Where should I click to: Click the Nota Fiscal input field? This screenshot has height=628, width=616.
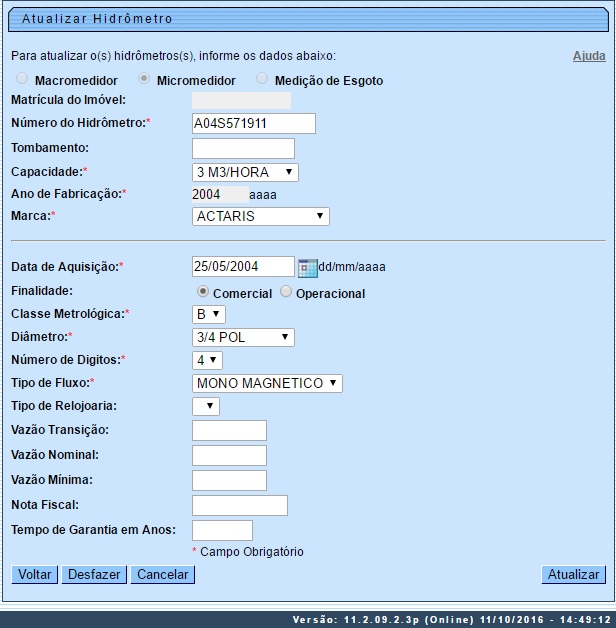pyautogui.click(x=239, y=505)
